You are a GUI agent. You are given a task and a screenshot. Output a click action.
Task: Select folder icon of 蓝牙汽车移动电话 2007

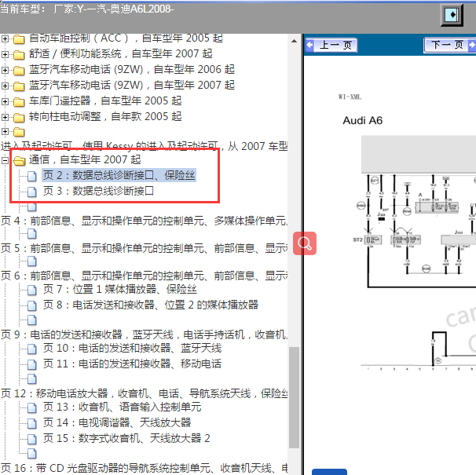pos(19,86)
